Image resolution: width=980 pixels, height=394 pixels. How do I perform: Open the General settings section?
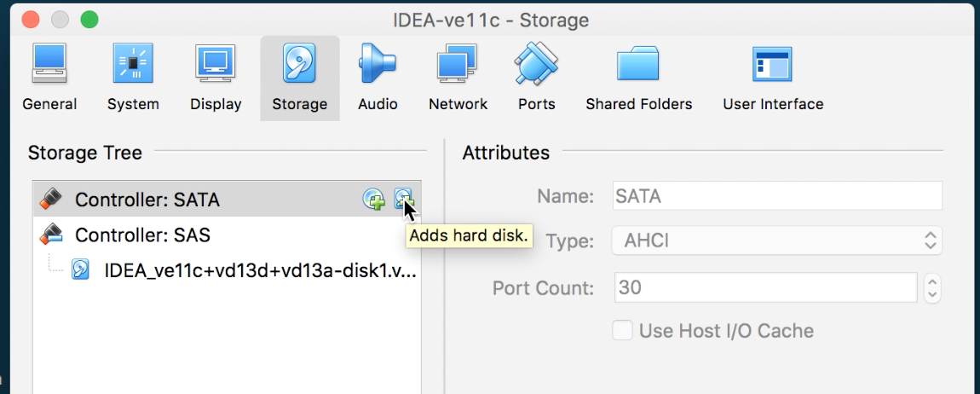(x=49, y=78)
